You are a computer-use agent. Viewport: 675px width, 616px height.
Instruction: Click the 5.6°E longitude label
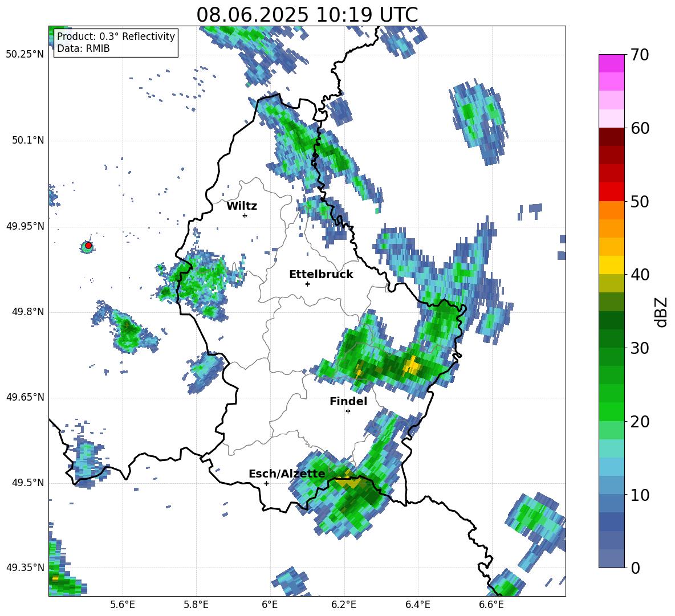pos(123,605)
